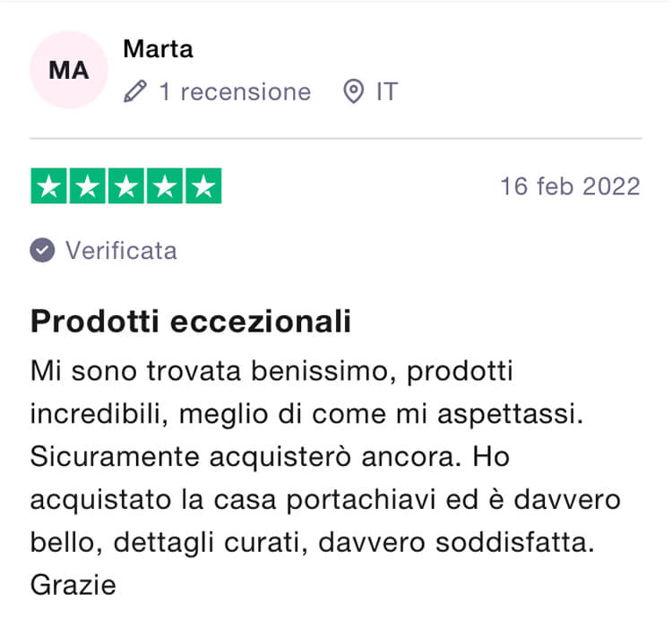672x627 pixels.
Task: Click the 16 feb 2022 date
Action: click(x=571, y=186)
